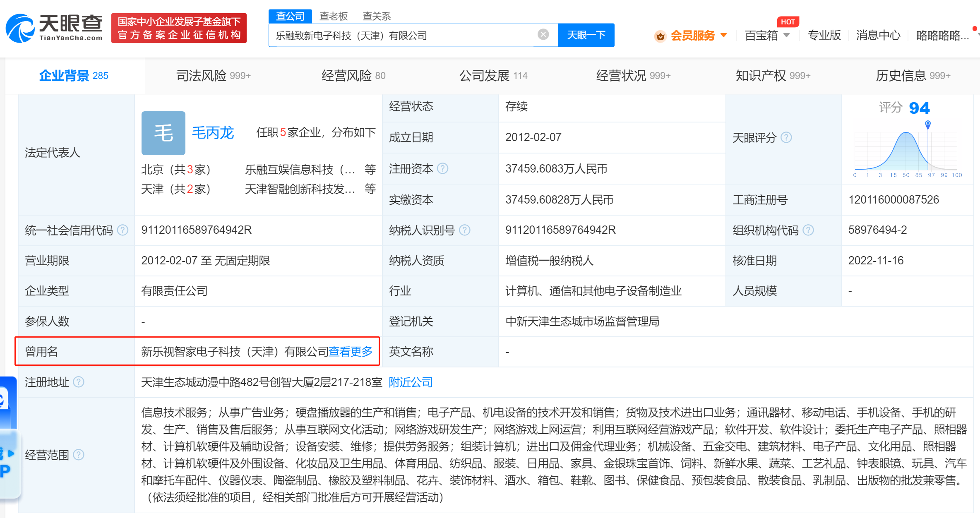Click 查看更多 for former names

click(351, 352)
